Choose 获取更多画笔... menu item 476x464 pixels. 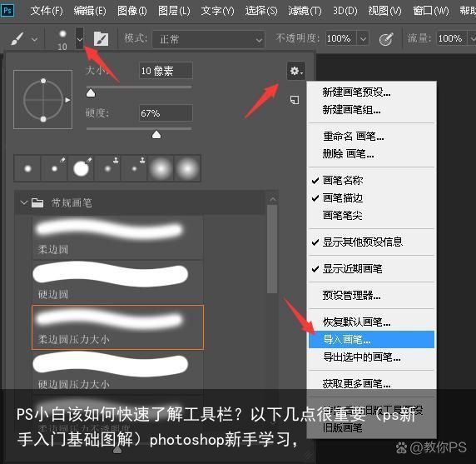(x=372, y=384)
